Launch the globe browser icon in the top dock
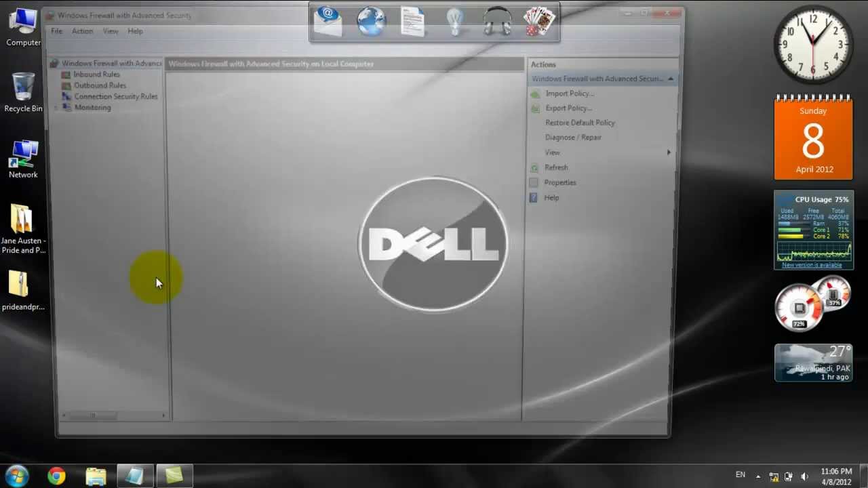Image resolution: width=868 pixels, height=488 pixels. [372, 22]
